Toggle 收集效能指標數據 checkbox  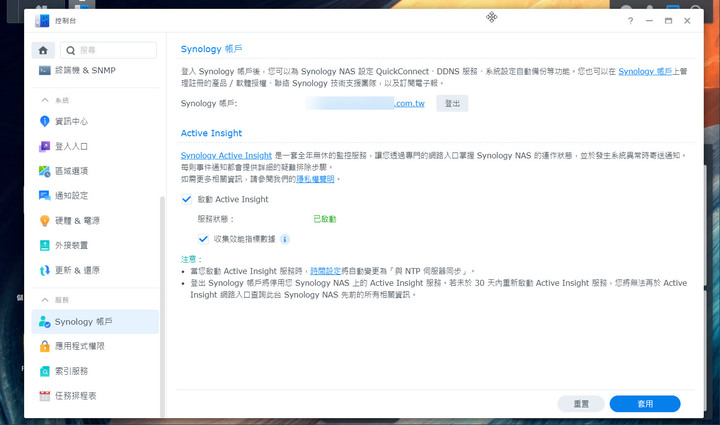tap(203, 239)
